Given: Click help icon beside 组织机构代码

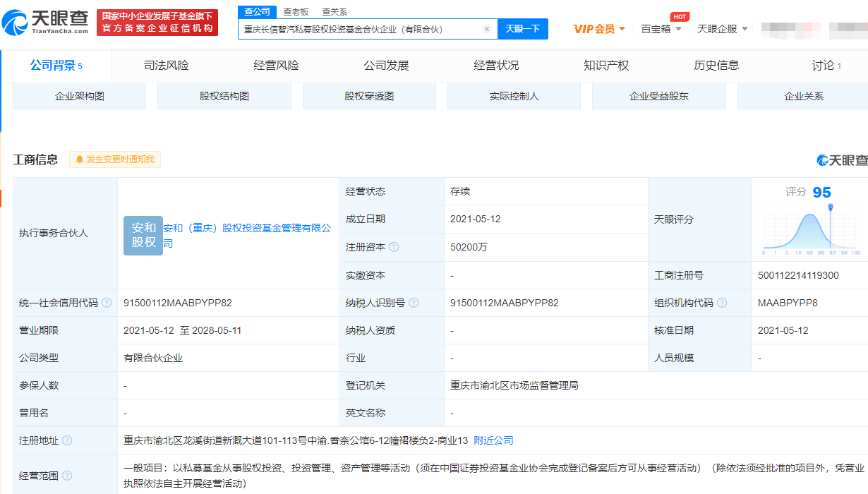Looking at the screenshot, I should point(722,303).
